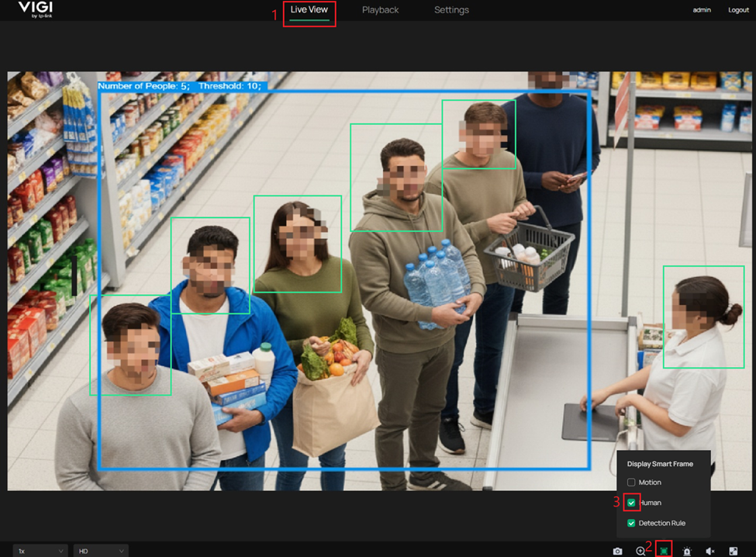Open the Display Smart Frame icon
Screen dimensions: 756x557
pyautogui.click(x=664, y=551)
